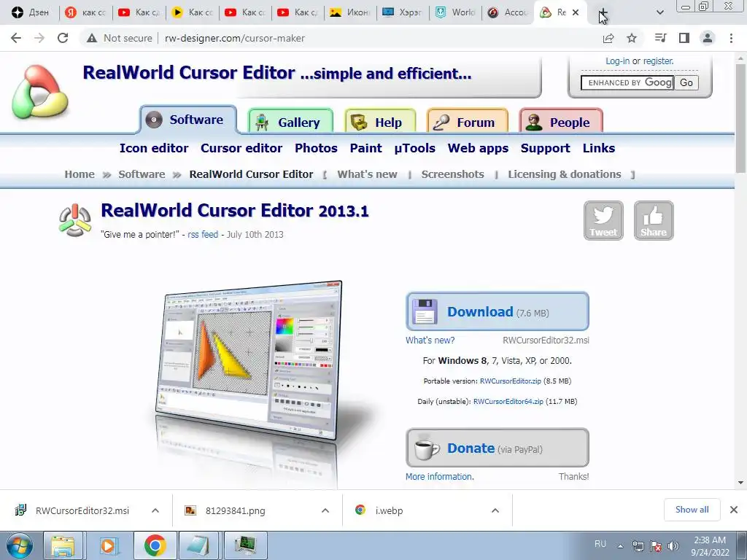Expand the tab search chevron
747x560 pixels.
coord(660,13)
